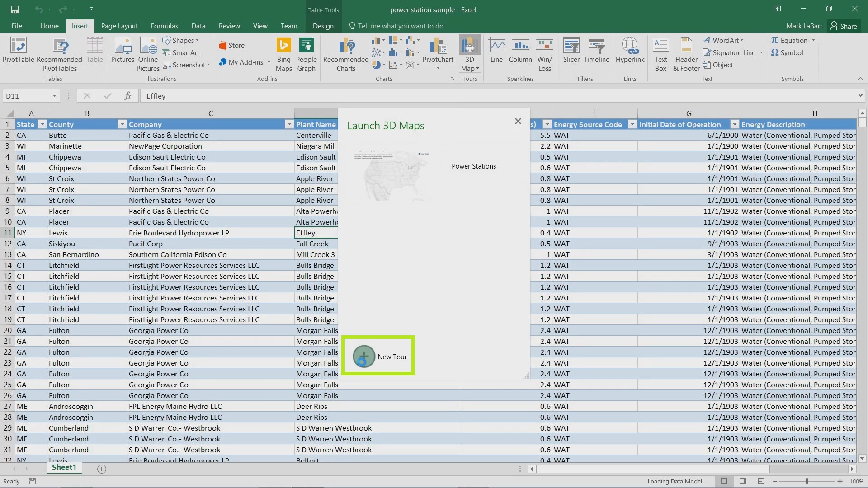Switch to Page Layout view in status bar
Viewport: 868px width, 488px height.
pos(743,481)
